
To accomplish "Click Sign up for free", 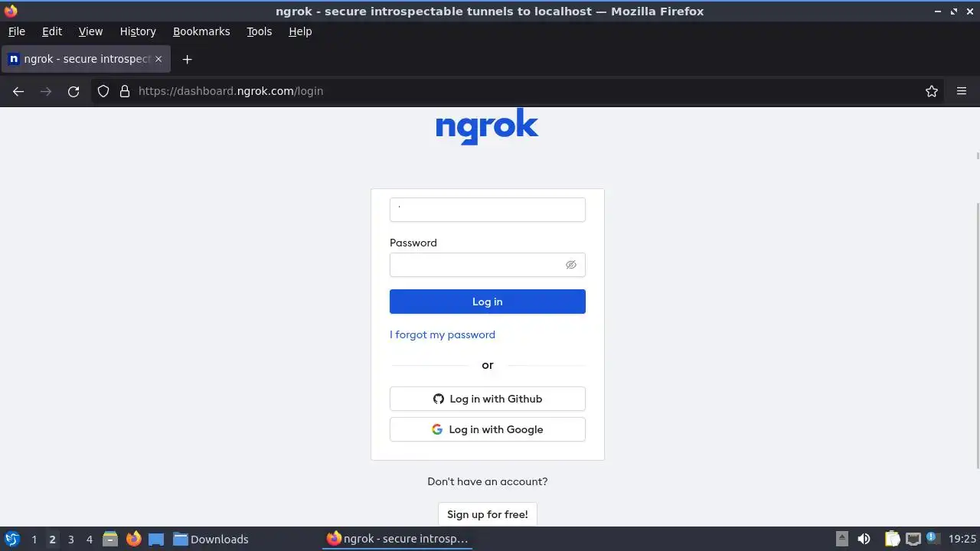I will point(488,514).
